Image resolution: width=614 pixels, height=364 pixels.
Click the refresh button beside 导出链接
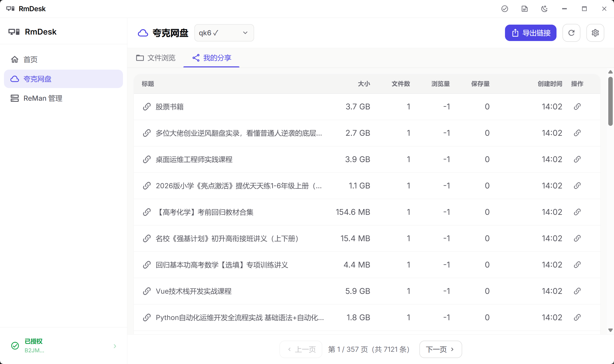pos(571,33)
